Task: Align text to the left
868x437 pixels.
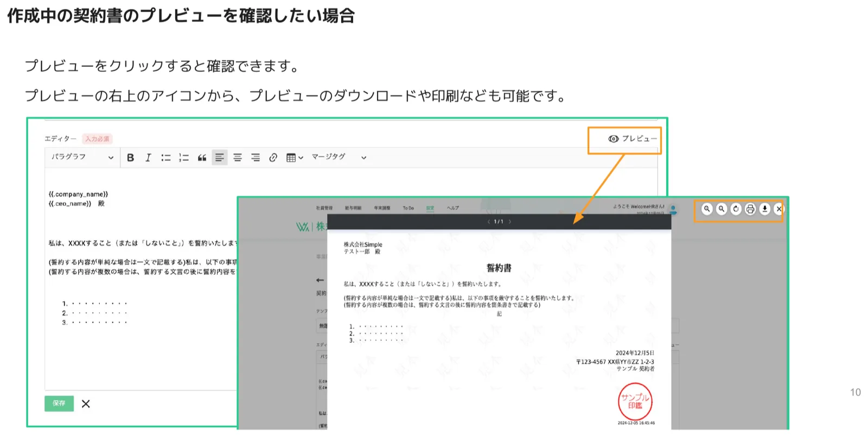Action: [220, 158]
